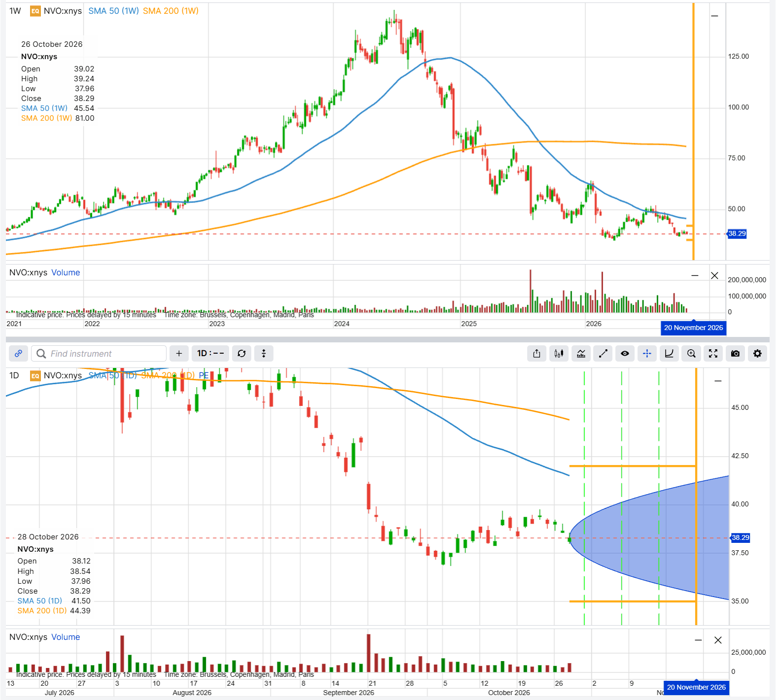Image resolution: width=776 pixels, height=700 pixels.
Task: Select the trend line drawing tool
Action: point(603,353)
